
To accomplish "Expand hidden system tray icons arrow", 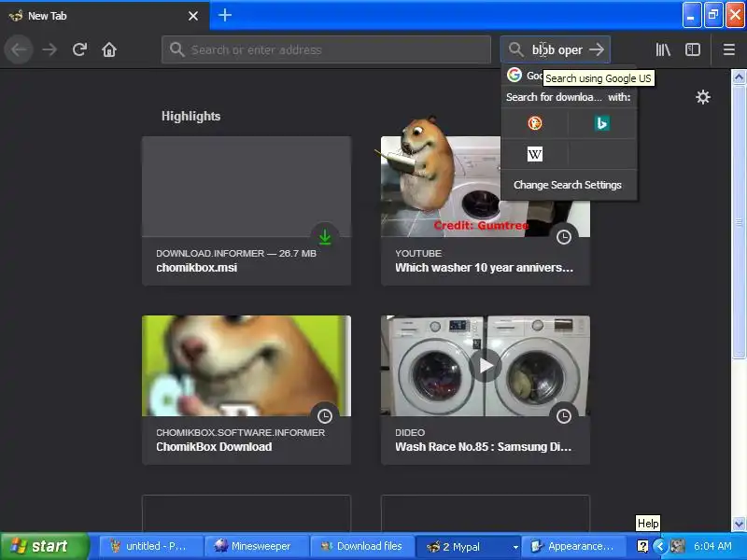I will 660,546.
